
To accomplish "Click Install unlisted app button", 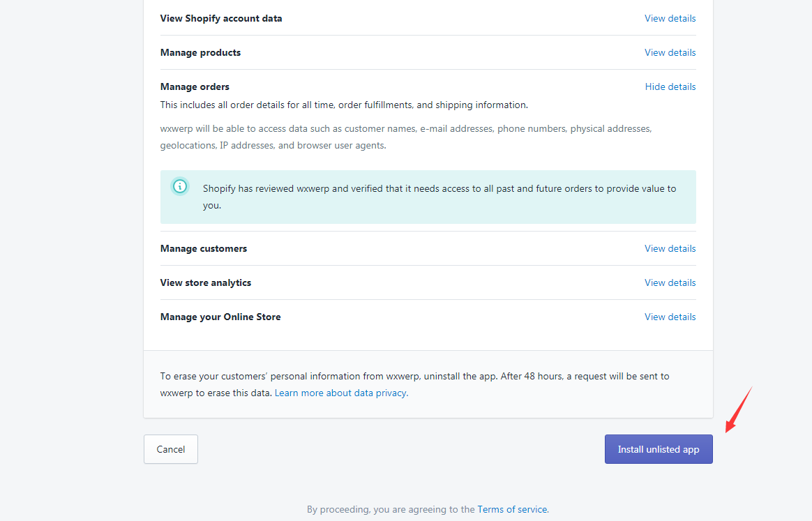I will point(659,449).
